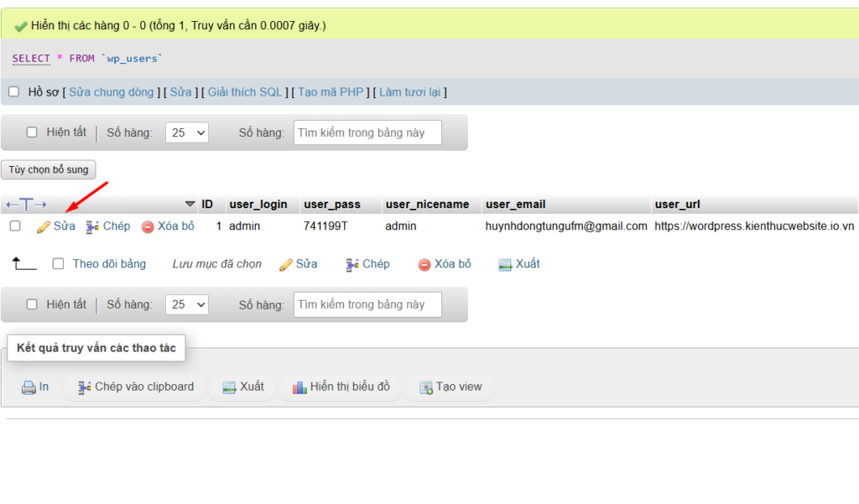This screenshot has height=504, width=859.
Task: Click the red bulk Xóa bỏ icon
Action: (x=424, y=265)
